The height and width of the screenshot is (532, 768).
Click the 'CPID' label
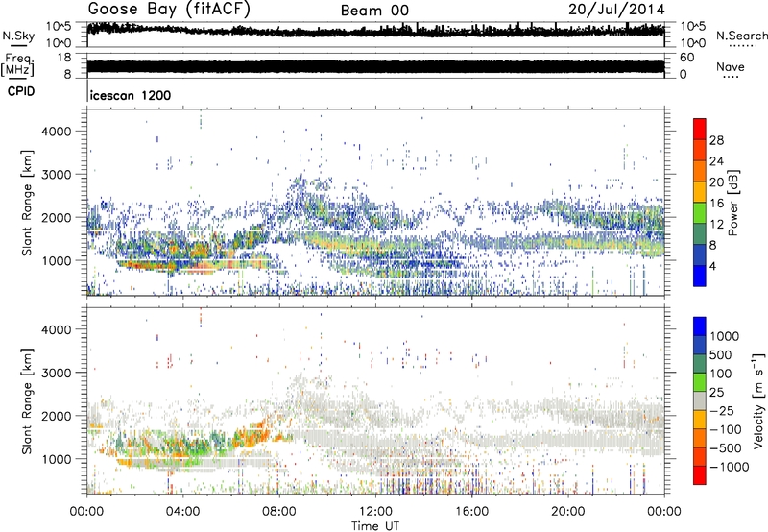21,91
